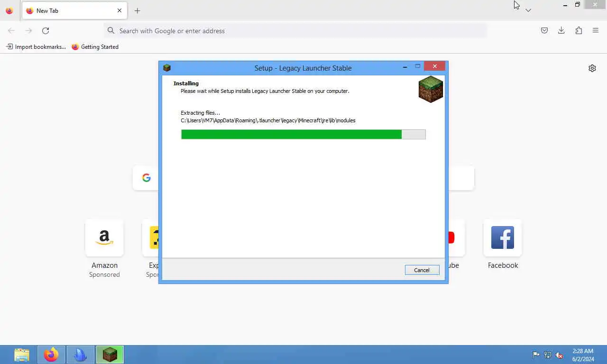Focus the Firefox address bar
This screenshot has height=364, width=607.
coord(295,31)
